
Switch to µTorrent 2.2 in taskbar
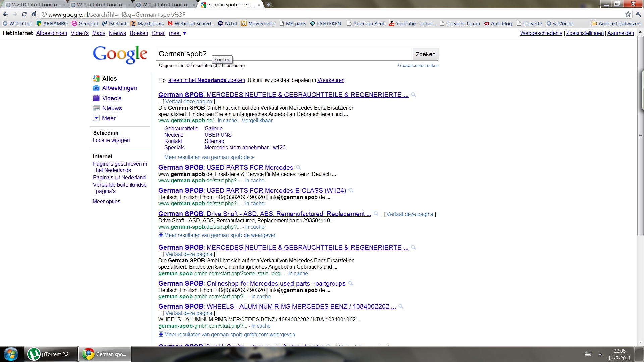point(50,354)
